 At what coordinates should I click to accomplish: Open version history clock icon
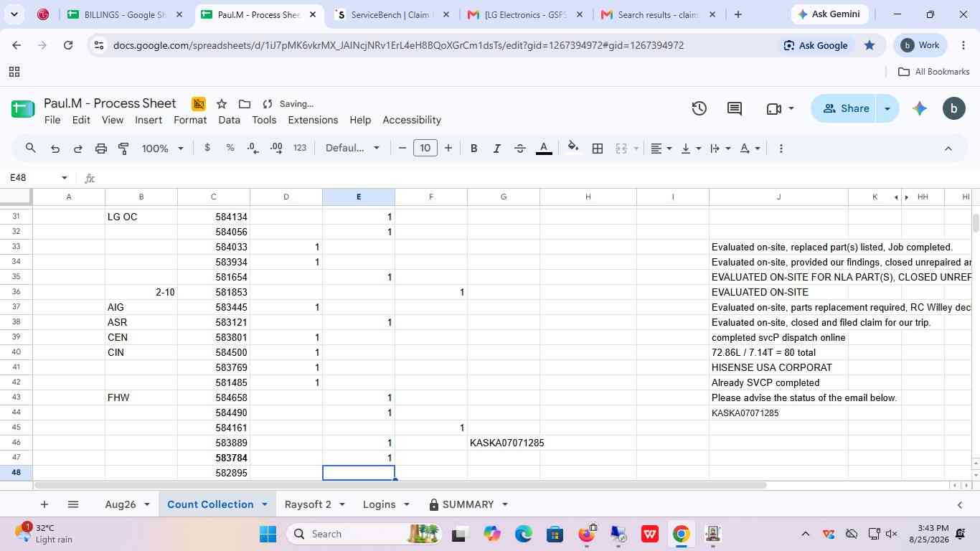pos(699,108)
